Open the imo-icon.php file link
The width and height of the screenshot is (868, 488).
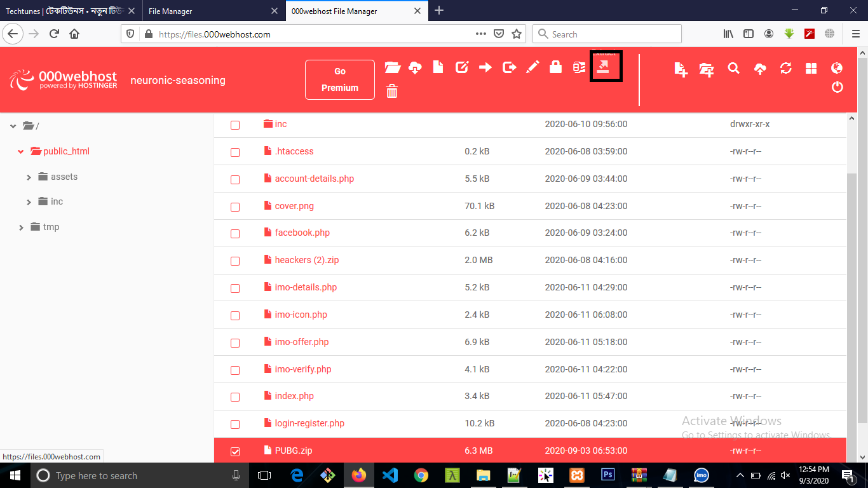[301, 315]
